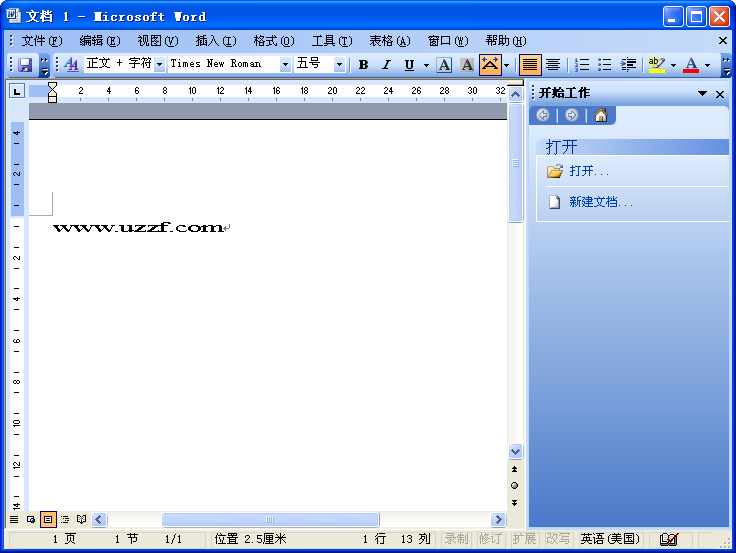This screenshot has width=736, height=553.
Task: Open the Styles and Formatting icon
Action: 71,64
